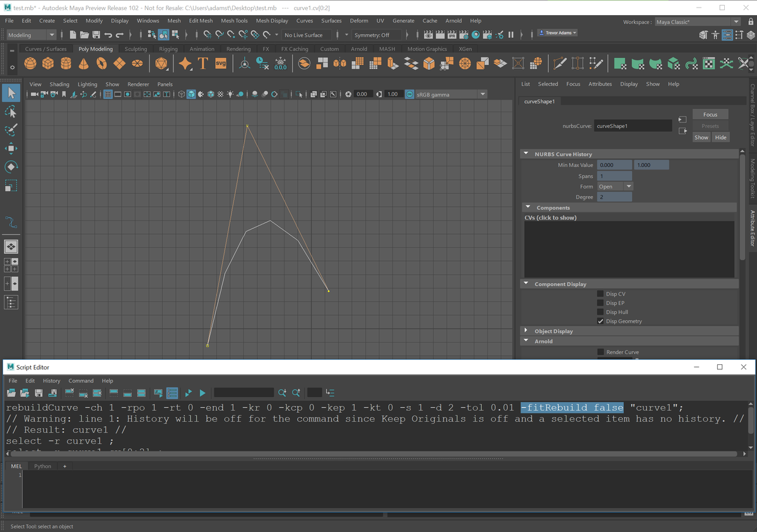The image size is (757, 532).
Task: Click the SVG tool shelf icon
Action: (x=220, y=63)
